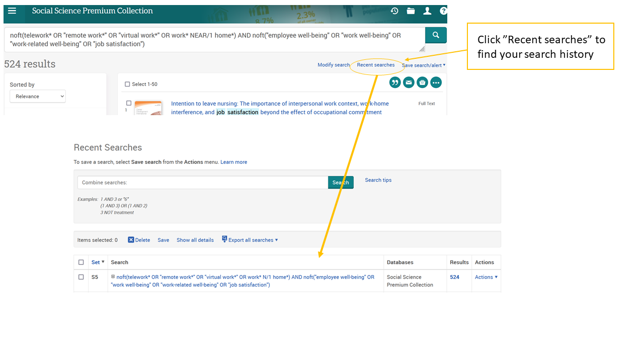
Task: Click Show all details link
Action: [195, 240]
